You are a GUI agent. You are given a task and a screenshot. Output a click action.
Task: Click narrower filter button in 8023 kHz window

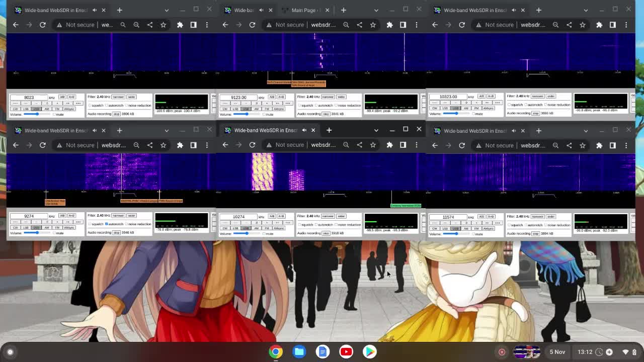pos(118,97)
